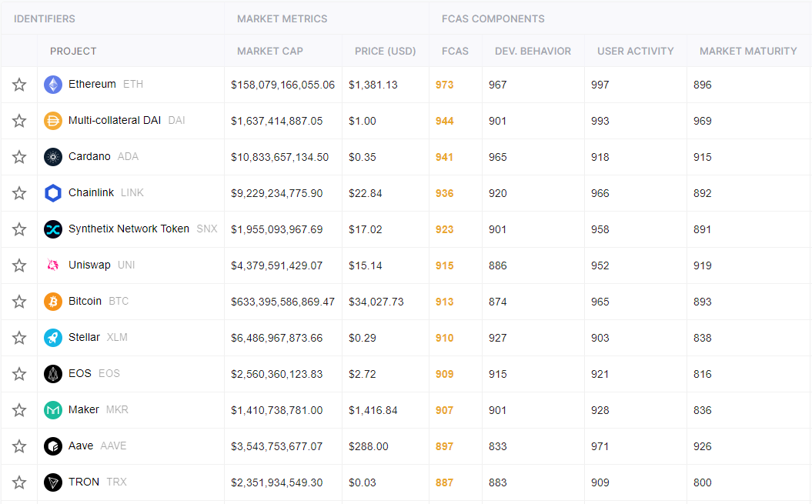Click the MARKET METRICS group header

pyautogui.click(x=282, y=18)
